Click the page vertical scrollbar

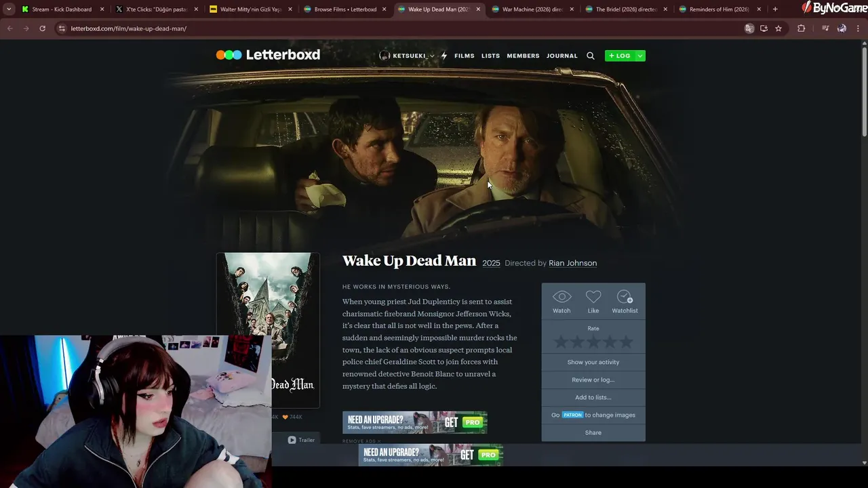click(x=864, y=91)
